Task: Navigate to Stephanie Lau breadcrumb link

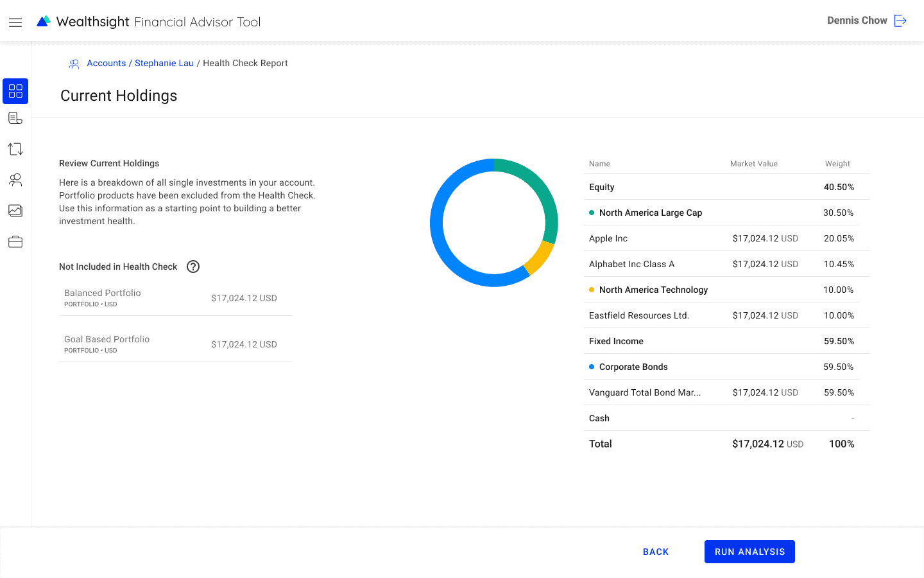Action: (164, 63)
